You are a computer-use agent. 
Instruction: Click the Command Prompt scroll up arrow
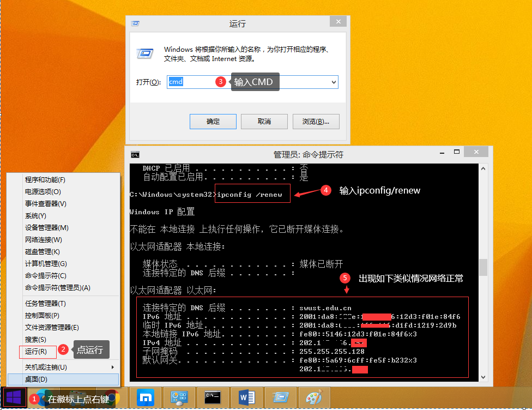click(483, 168)
